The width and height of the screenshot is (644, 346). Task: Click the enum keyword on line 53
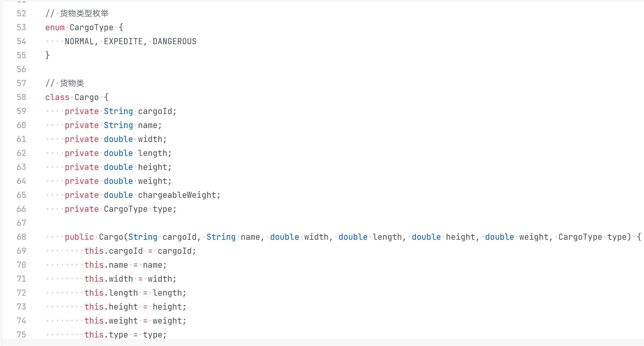pyautogui.click(x=55, y=27)
